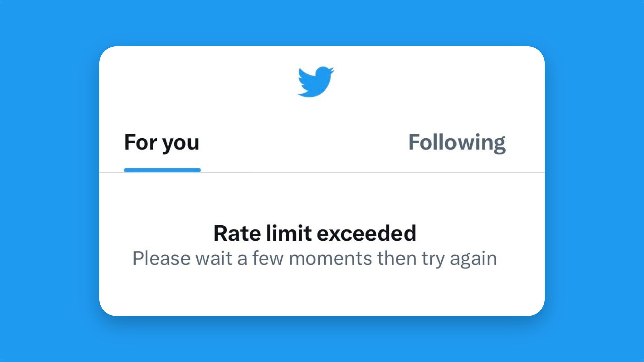Click the word 'wait' in the message
The image size is (644, 362).
pyautogui.click(x=214, y=259)
